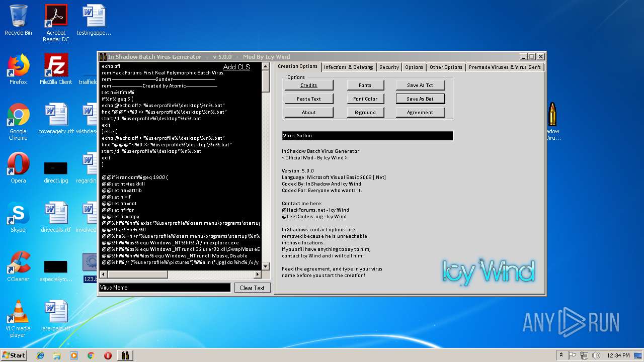Open the Fonts dialog button
The height and width of the screenshot is (362, 644).
365,85
